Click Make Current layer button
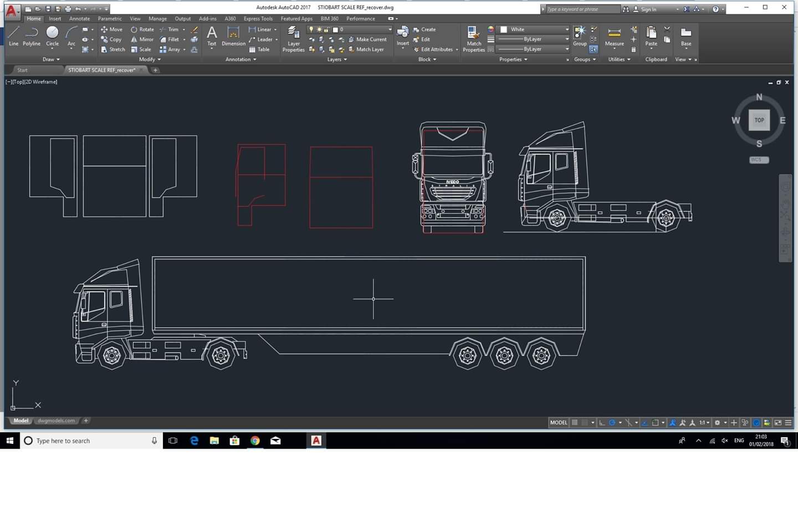798x532 pixels. (x=367, y=39)
